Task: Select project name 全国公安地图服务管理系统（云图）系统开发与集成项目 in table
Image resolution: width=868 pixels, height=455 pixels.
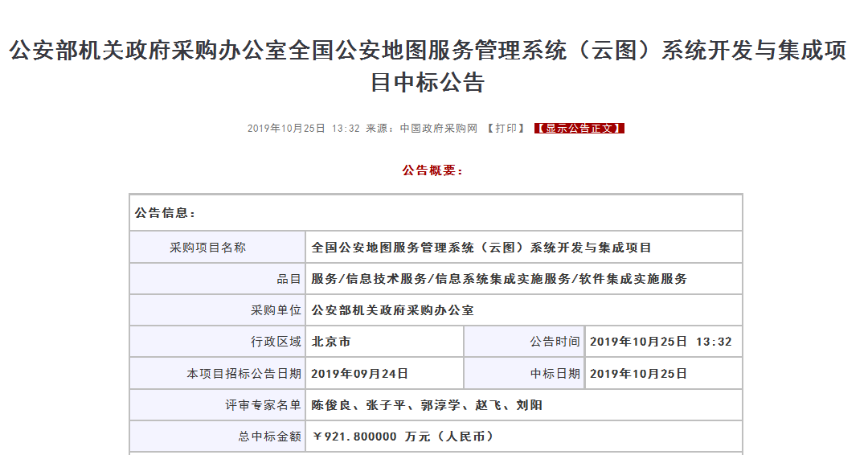Action: tap(481, 248)
